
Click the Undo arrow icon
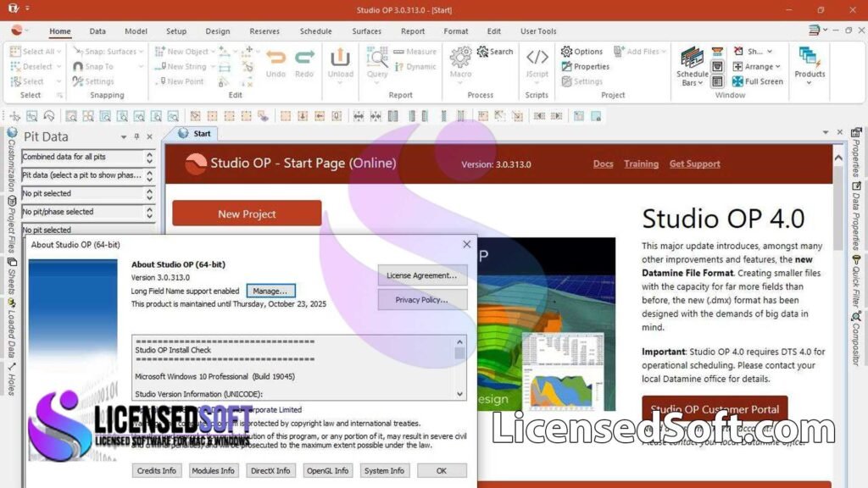click(x=275, y=58)
